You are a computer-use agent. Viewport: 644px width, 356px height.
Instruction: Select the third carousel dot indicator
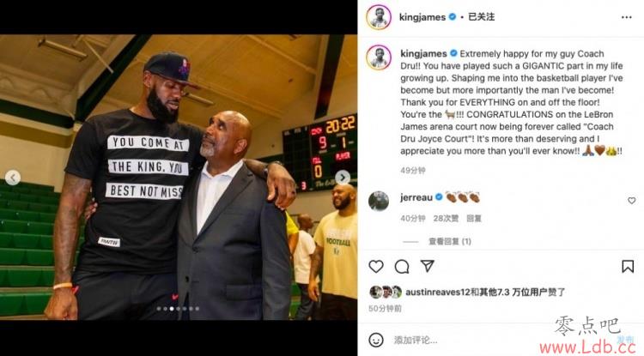[x=172, y=309]
